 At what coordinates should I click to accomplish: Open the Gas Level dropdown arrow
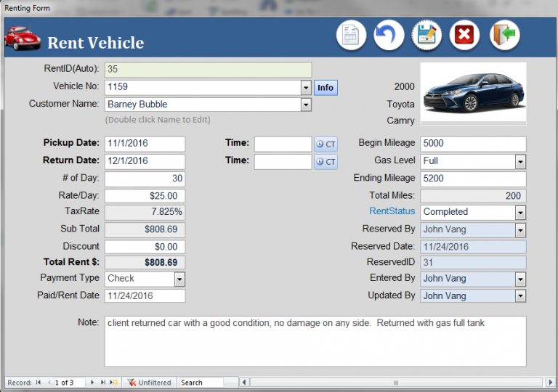[520, 162]
